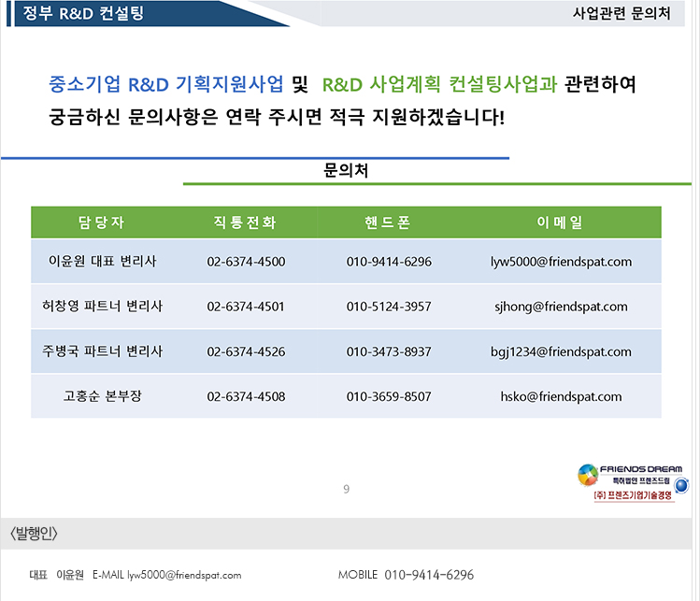Click the 사업관련 문의처 header label
Image resolution: width=700 pixels, height=601 pixels.
click(x=621, y=14)
